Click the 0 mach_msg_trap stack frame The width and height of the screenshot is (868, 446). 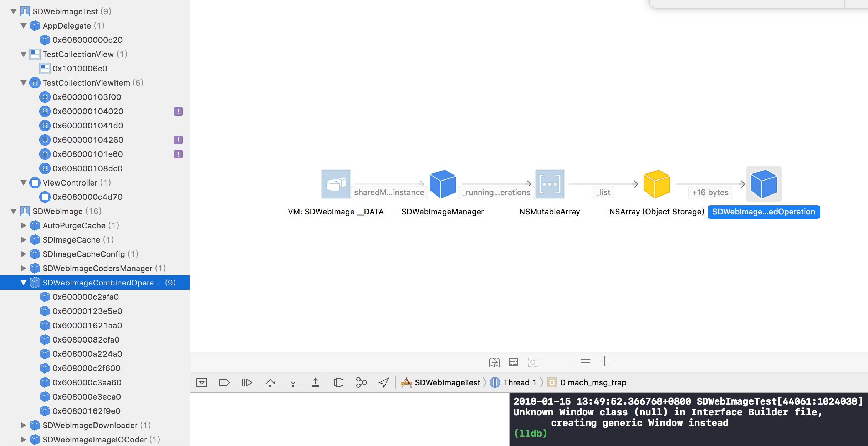click(x=593, y=382)
